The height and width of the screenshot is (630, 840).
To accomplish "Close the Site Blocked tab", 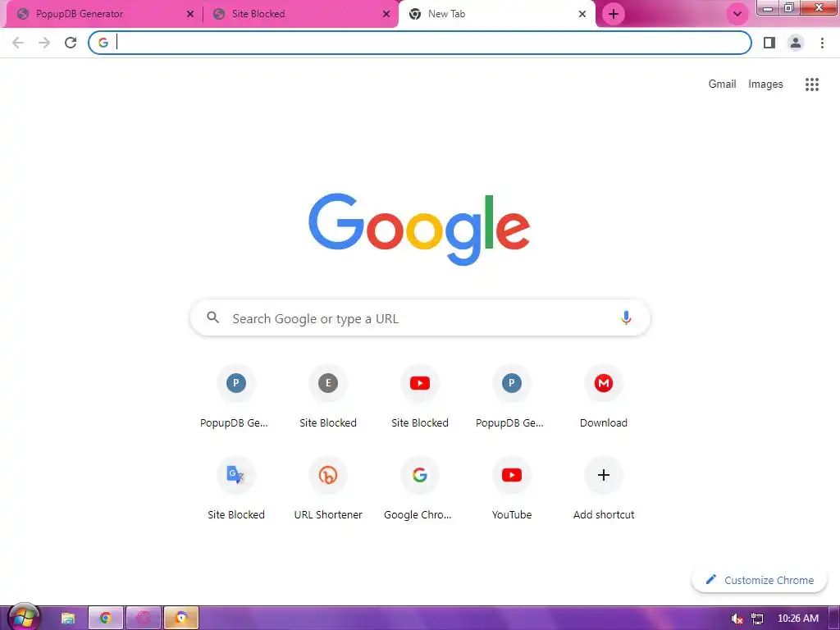I will tap(386, 14).
